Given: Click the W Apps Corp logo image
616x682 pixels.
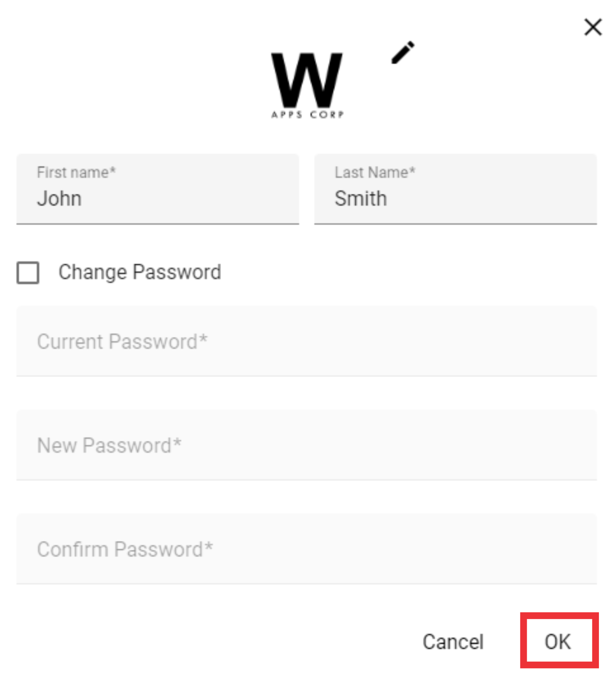Looking at the screenshot, I should click(307, 86).
